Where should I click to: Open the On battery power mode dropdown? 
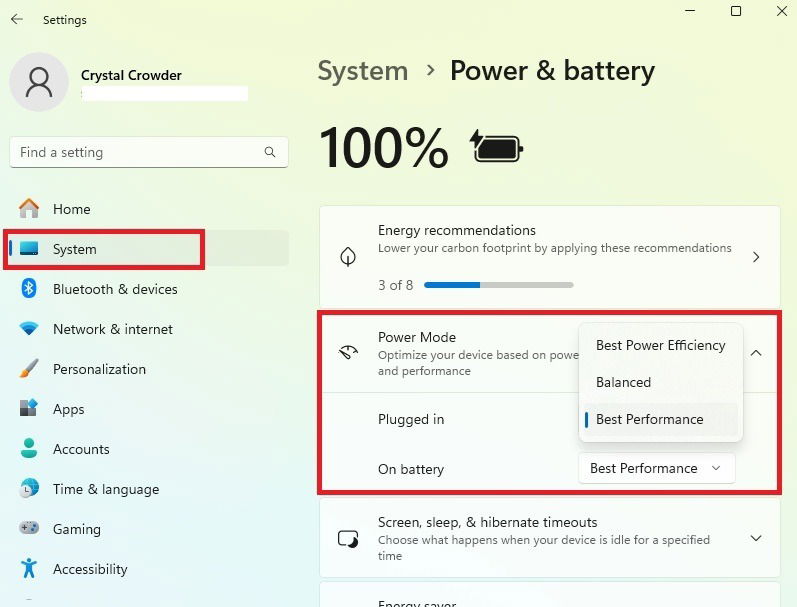coord(656,468)
